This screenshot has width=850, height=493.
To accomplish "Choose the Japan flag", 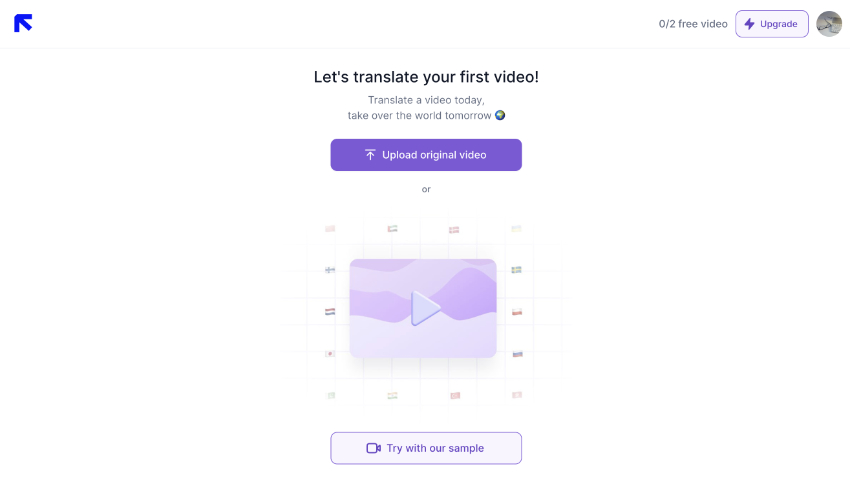I will pyautogui.click(x=330, y=354).
